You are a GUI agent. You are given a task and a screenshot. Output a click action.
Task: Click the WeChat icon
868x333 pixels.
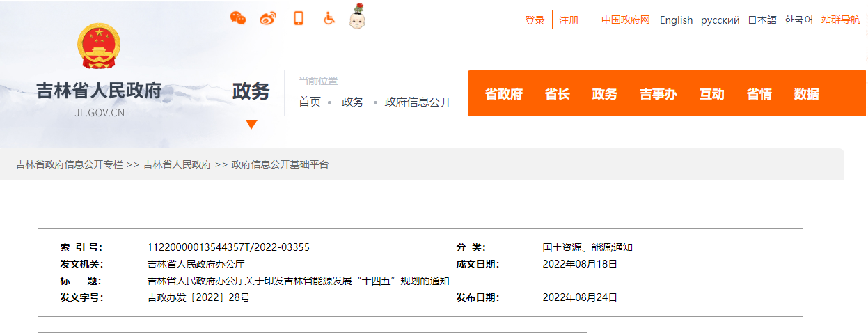pyautogui.click(x=238, y=19)
